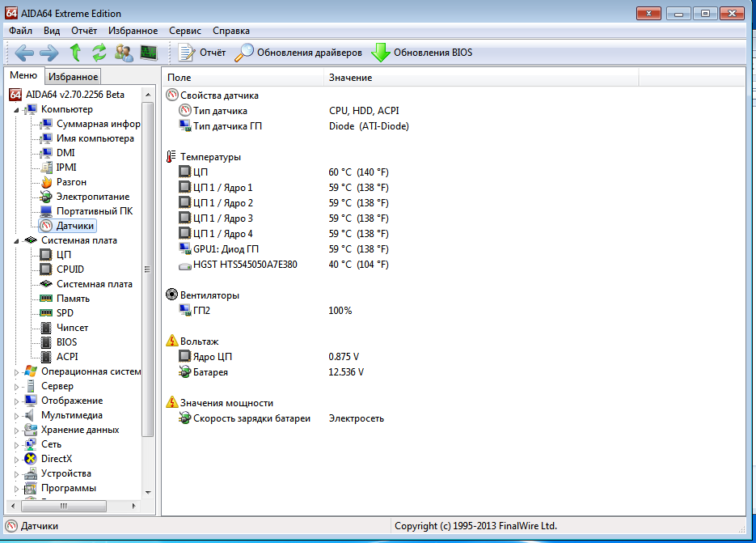Open Обновления BIOS updates
Screen dimensions: 756x543
[422, 53]
